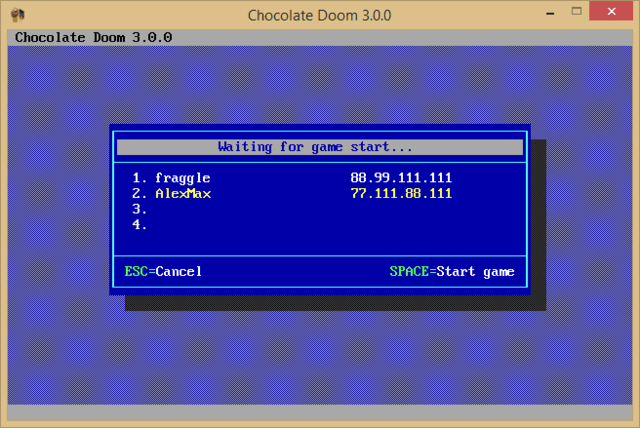Minimize the Chocolate Doom window
Image resolution: width=640 pixels, height=428 pixels.
[x=551, y=14]
